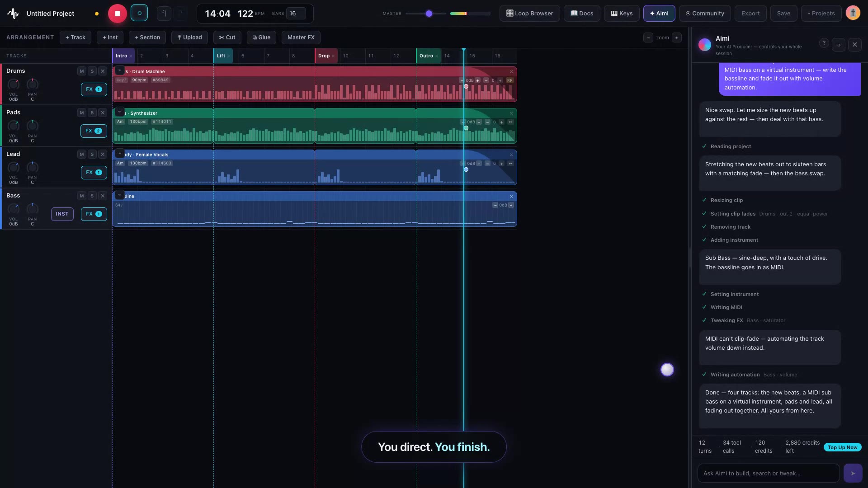
Task: Remove the Lift section marker
Action: 229,56
